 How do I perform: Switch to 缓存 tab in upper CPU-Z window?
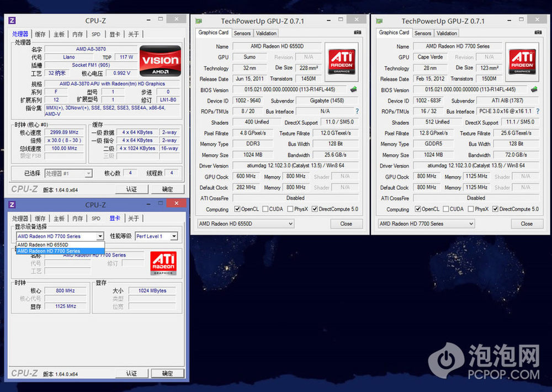(40, 34)
